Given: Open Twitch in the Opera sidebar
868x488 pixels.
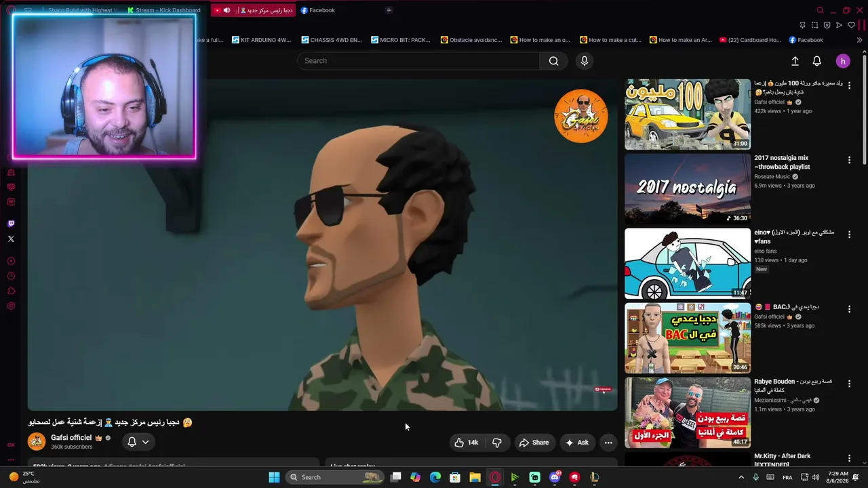Looking at the screenshot, I should click(11, 224).
